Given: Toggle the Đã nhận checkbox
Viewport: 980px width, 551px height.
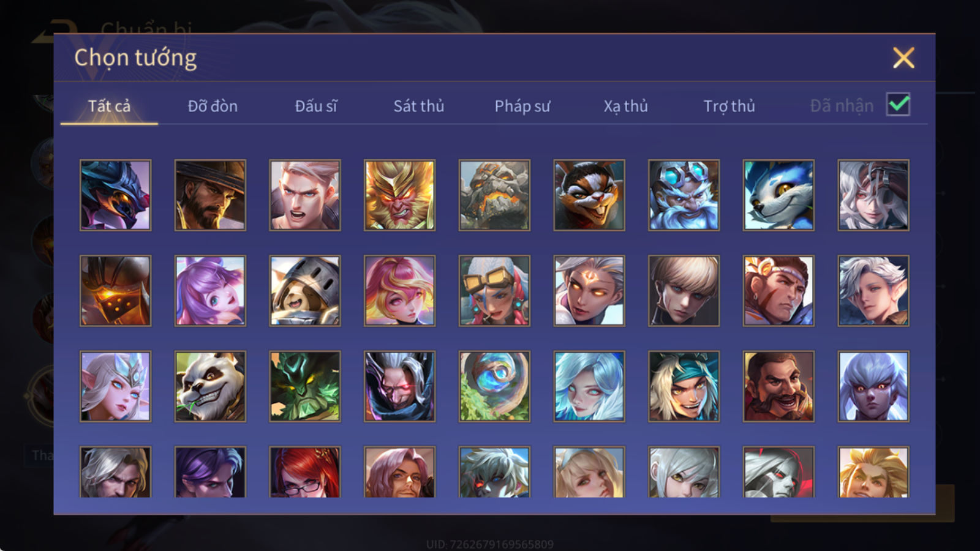Looking at the screenshot, I should pos(898,105).
